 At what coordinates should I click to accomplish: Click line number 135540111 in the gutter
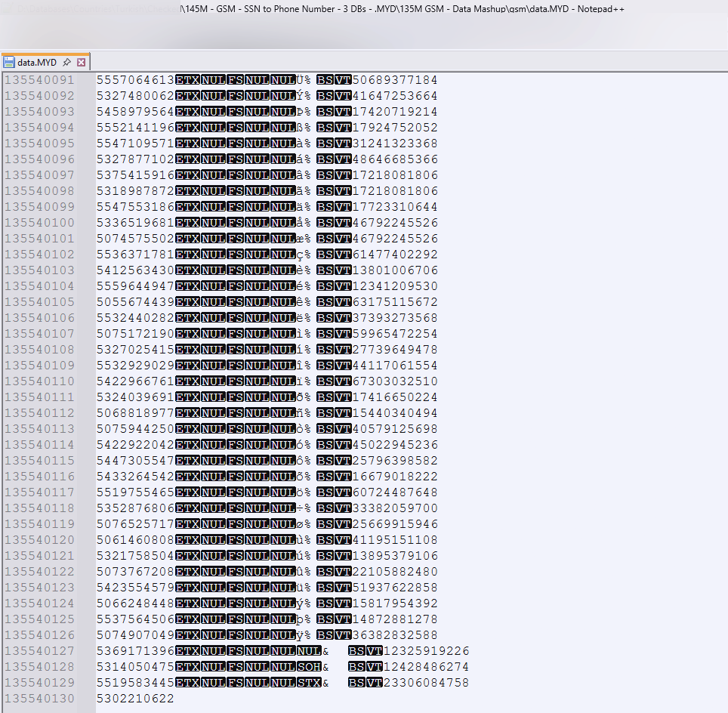40,397
